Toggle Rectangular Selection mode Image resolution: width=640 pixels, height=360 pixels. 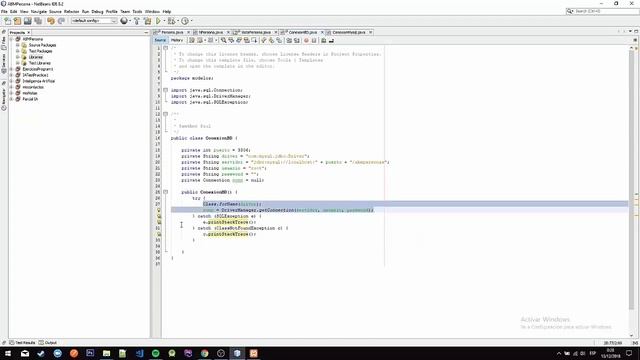[x=254, y=40]
